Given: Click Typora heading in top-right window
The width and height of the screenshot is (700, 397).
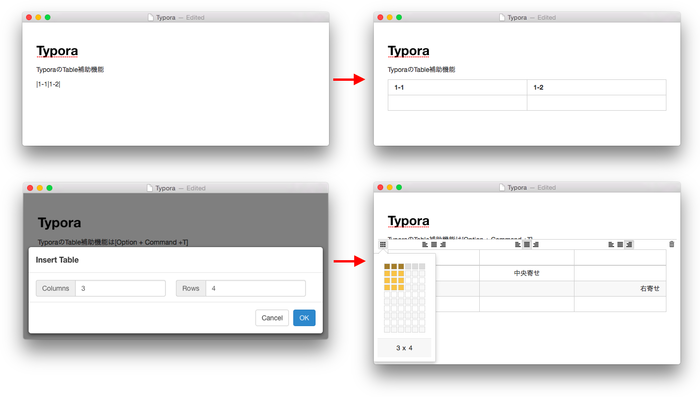Looking at the screenshot, I should click(408, 51).
